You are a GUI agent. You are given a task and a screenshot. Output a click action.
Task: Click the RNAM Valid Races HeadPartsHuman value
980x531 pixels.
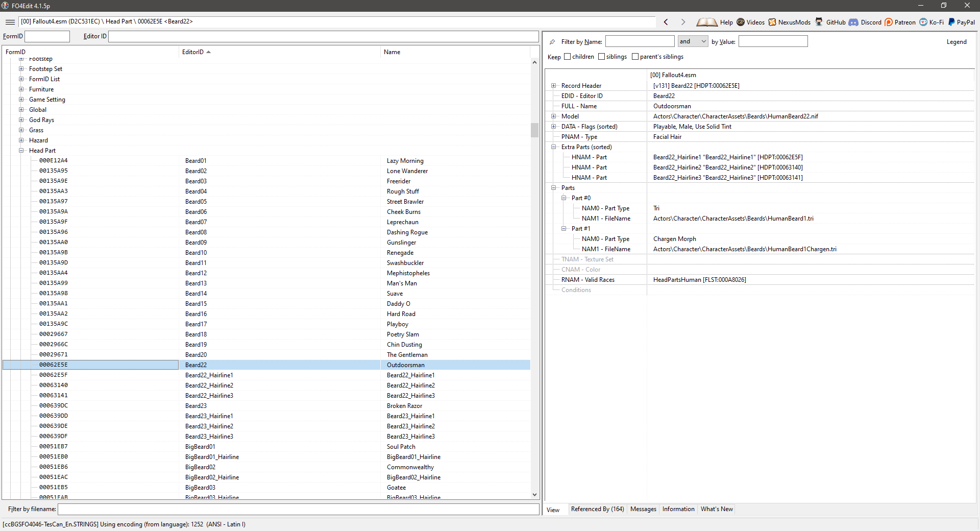pyautogui.click(x=699, y=280)
